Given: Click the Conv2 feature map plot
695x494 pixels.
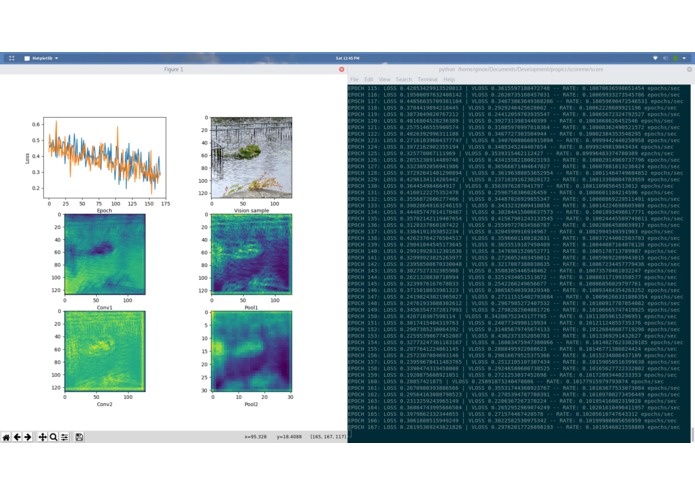Looking at the screenshot, I should point(105,351).
